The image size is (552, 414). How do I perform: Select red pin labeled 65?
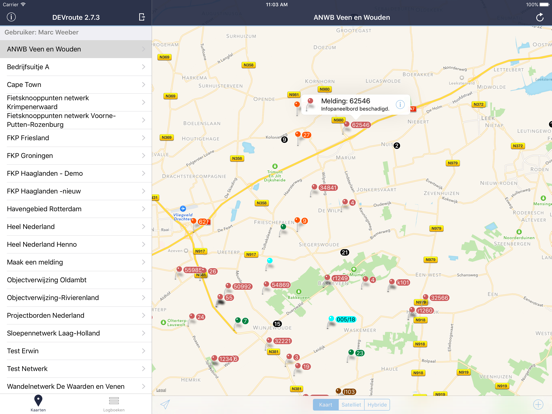(x=225, y=298)
